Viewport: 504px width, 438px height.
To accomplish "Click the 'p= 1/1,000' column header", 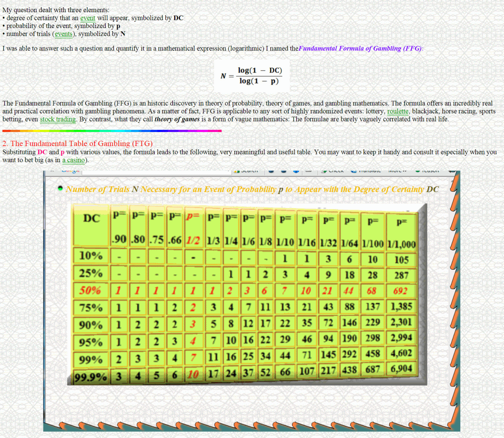I will (402, 232).
